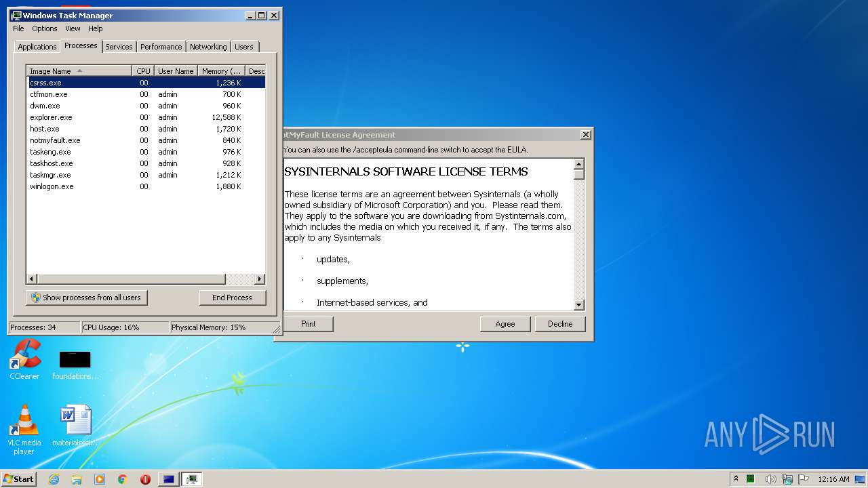Click license text scrollbar thumb
868x488 pixels.
pos(579,174)
